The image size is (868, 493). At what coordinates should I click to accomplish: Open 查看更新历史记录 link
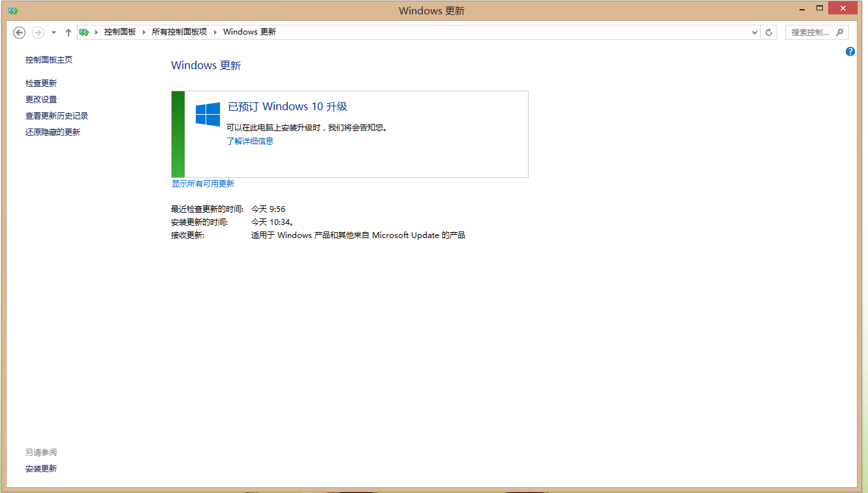(x=57, y=116)
